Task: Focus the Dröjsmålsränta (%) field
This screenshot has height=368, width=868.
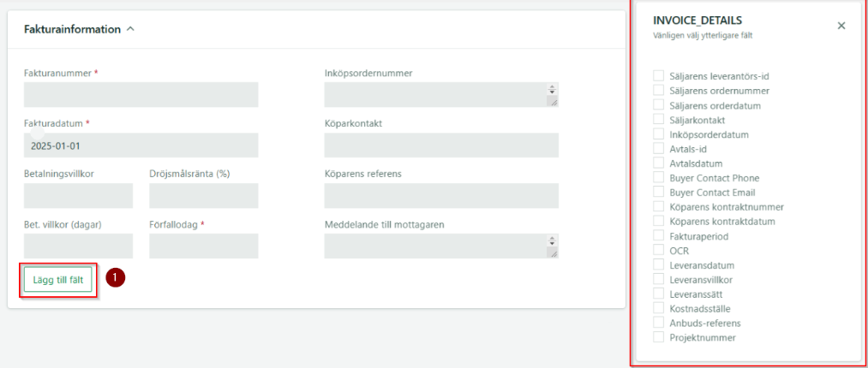Action: (x=203, y=196)
